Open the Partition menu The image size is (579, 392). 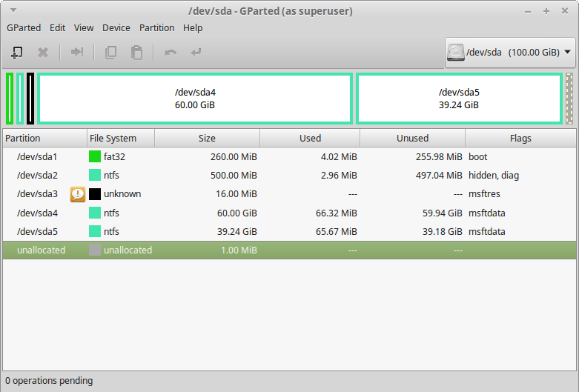pos(156,28)
